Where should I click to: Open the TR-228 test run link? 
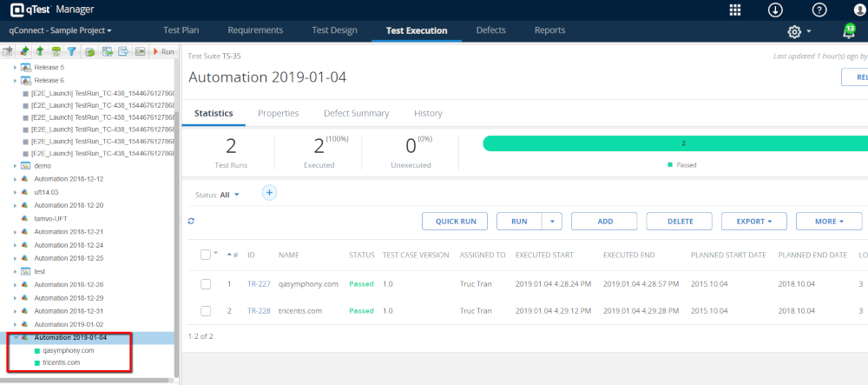(x=258, y=311)
